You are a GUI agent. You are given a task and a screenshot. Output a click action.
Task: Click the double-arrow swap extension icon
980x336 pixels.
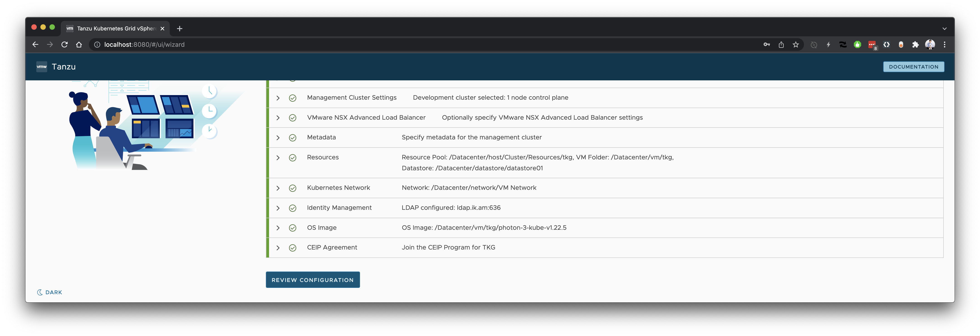(843, 44)
